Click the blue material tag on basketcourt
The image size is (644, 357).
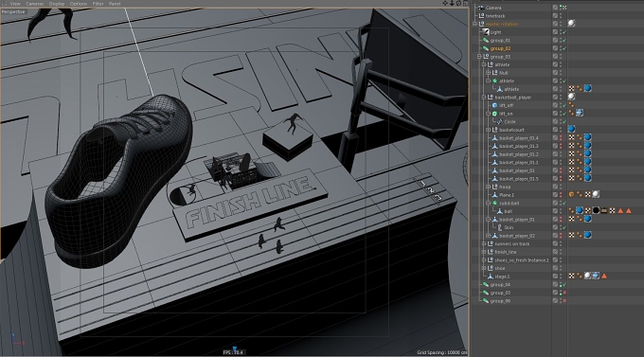(571, 129)
